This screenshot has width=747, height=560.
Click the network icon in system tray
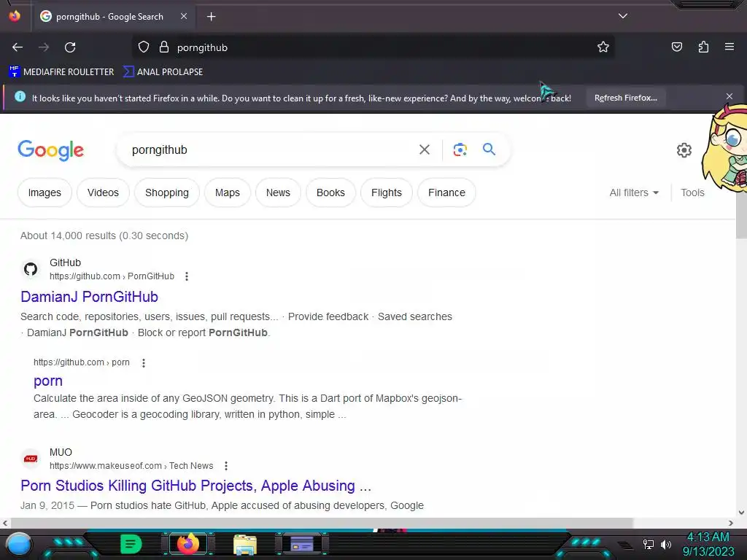click(648, 544)
